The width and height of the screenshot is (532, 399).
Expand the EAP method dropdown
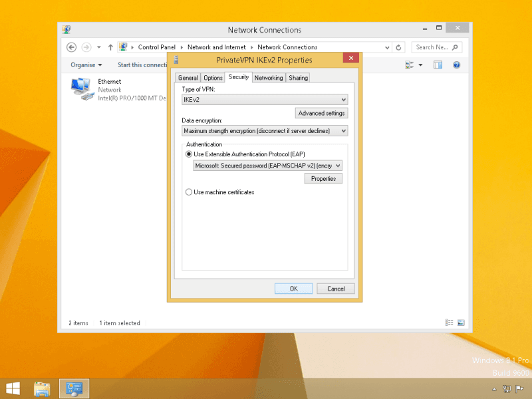(x=267, y=166)
